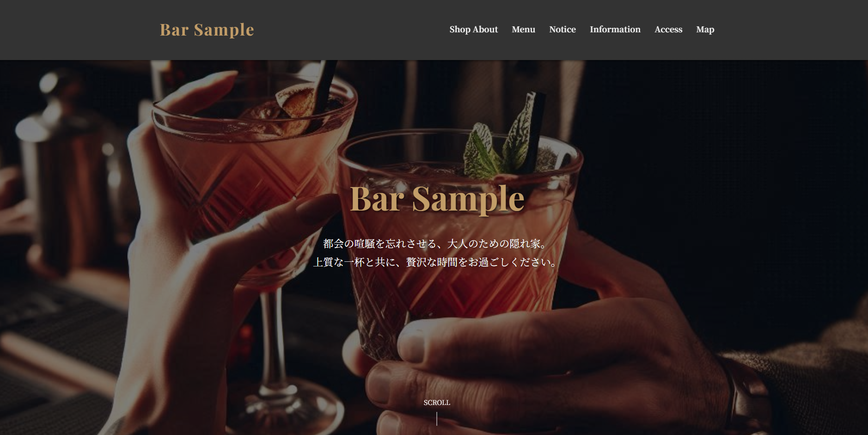Go to the Menu nav link
Viewport: 868px width, 435px height.
pyautogui.click(x=523, y=30)
